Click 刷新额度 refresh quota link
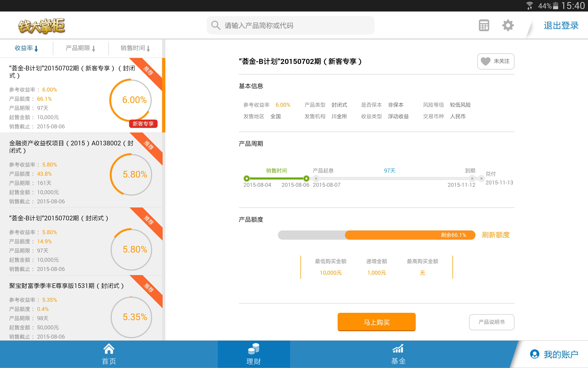The width and height of the screenshot is (588, 368). click(x=496, y=235)
